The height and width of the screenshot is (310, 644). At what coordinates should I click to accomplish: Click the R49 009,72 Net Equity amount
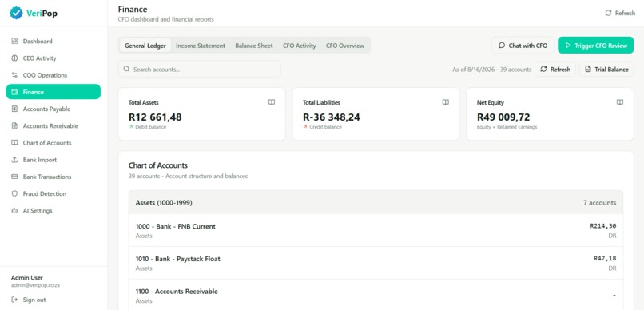(503, 117)
